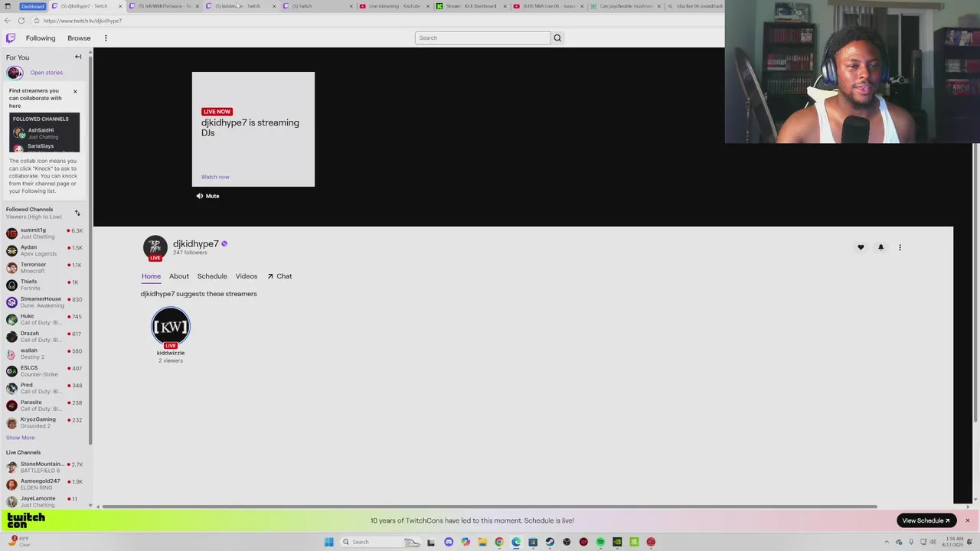Open the Browse page
Image resolution: width=980 pixels, height=551 pixels.
coord(79,38)
